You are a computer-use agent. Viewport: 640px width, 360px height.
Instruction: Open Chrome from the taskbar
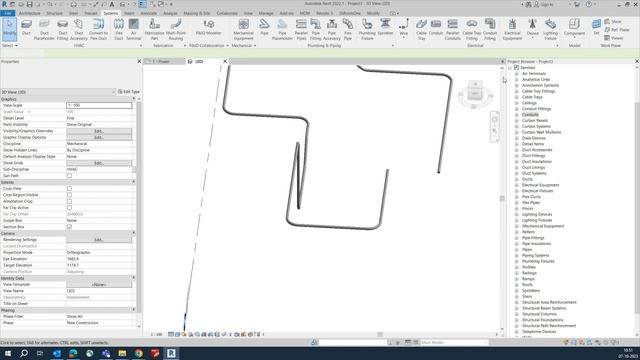pos(138,353)
